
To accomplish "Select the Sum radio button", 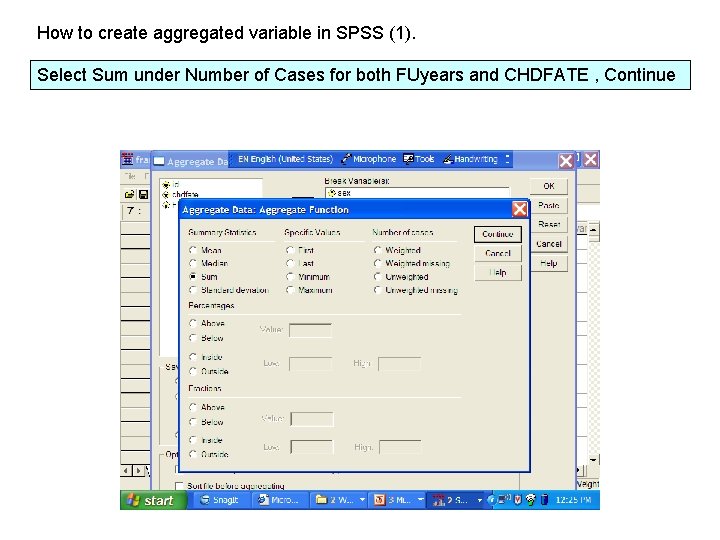I will coord(193,276).
